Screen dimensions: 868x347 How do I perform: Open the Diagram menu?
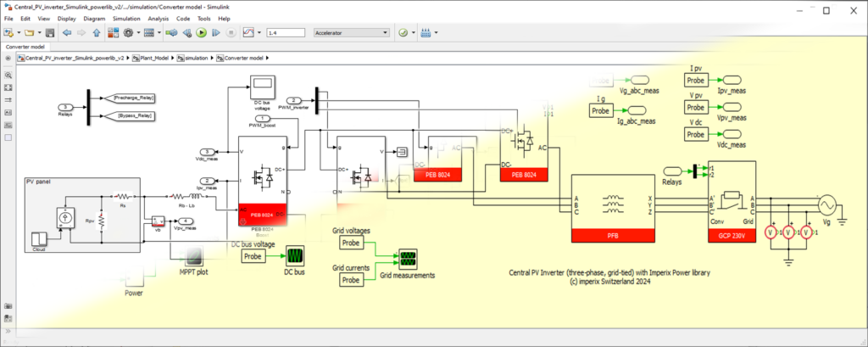point(95,18)
